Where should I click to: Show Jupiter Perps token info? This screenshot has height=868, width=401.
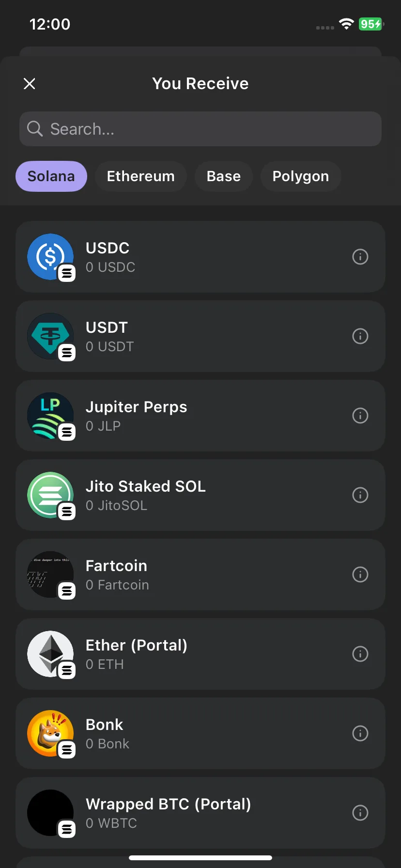point(360,416)
